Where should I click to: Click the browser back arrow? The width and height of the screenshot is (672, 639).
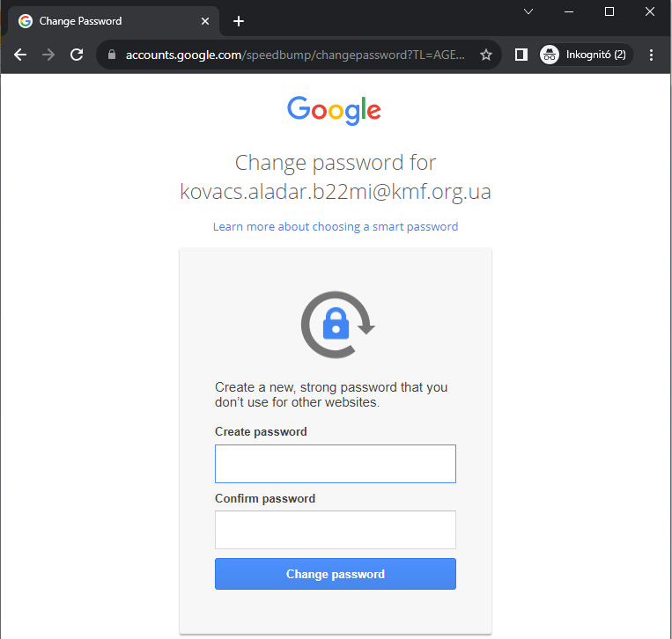click(21, 55)
